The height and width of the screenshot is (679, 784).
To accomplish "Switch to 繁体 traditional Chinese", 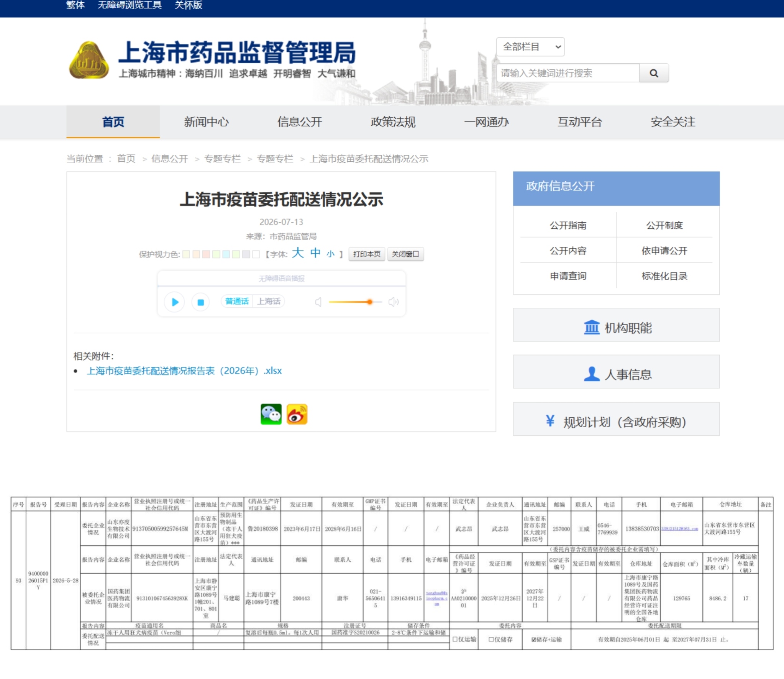I will point(75,5).
